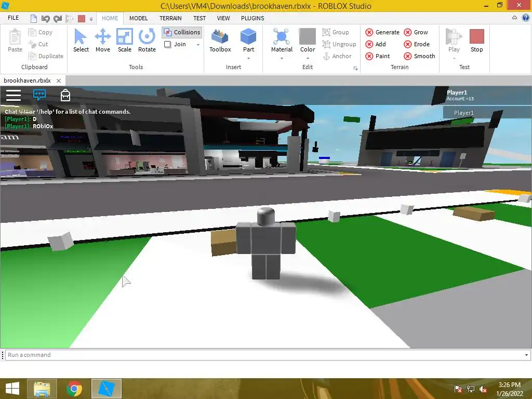Expand the Color dropdown arrow
Screen dimensions: 532x399
(308, 59)
